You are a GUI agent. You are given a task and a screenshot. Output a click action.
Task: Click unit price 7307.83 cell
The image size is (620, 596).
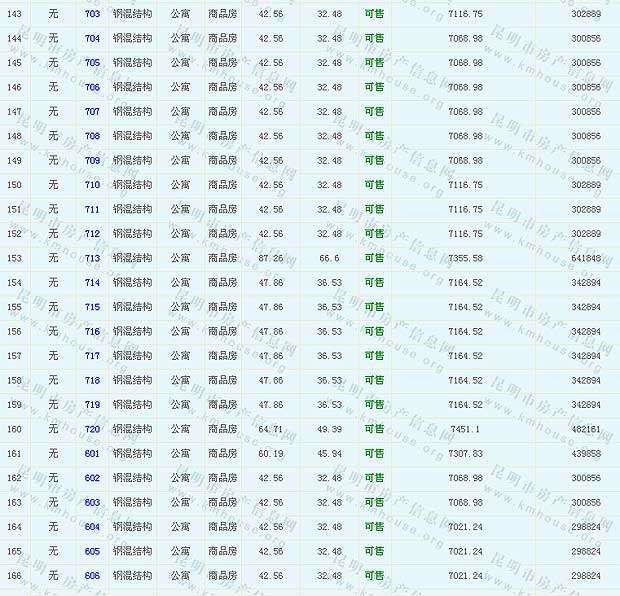pos(465,454)
